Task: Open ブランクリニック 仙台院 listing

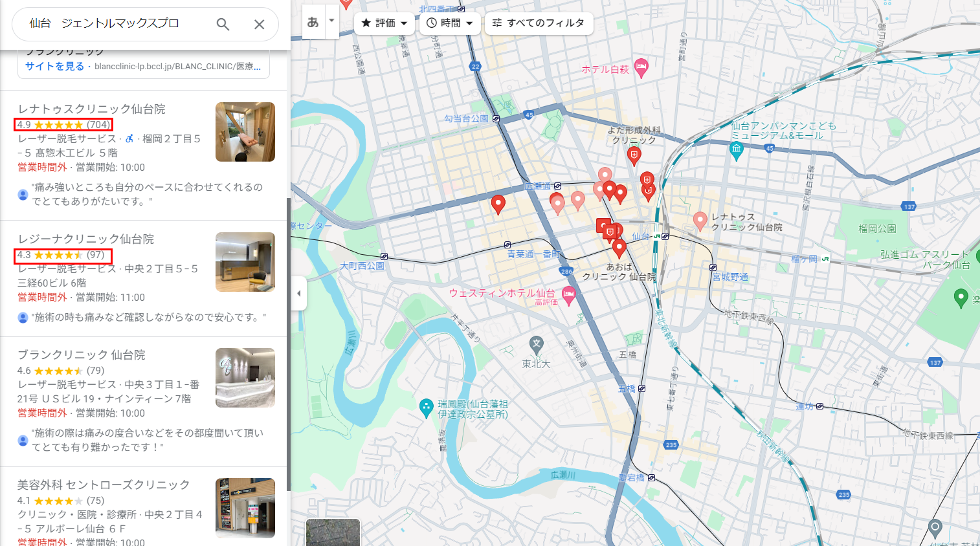Action: click(81, 355)
